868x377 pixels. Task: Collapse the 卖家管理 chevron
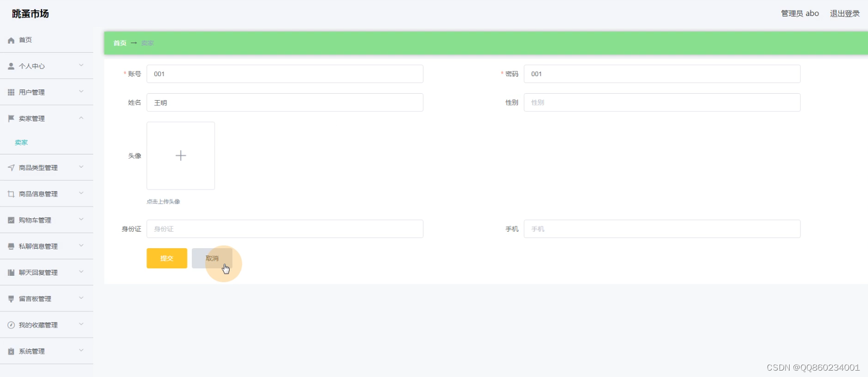click(82, 118)
